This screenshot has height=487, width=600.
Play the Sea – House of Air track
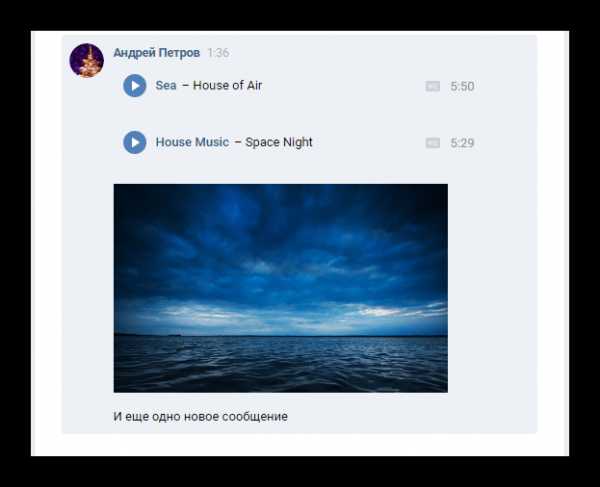[135, 86]
